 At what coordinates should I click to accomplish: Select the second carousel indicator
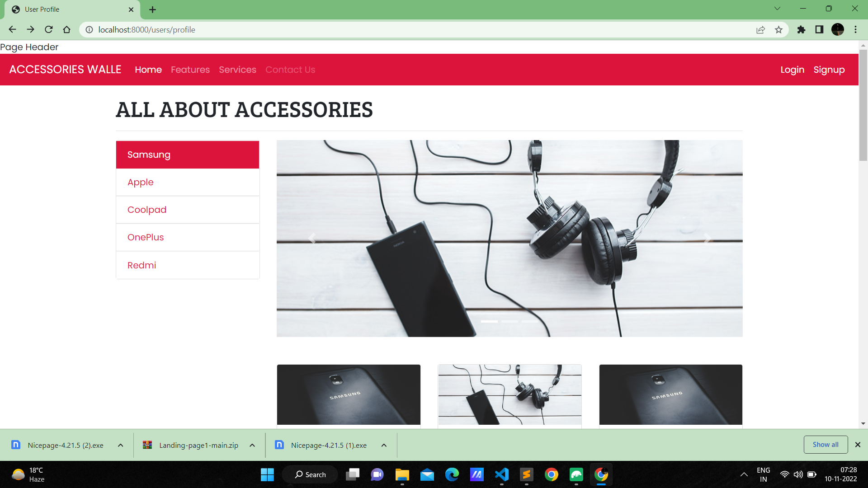tap(509, 321)
